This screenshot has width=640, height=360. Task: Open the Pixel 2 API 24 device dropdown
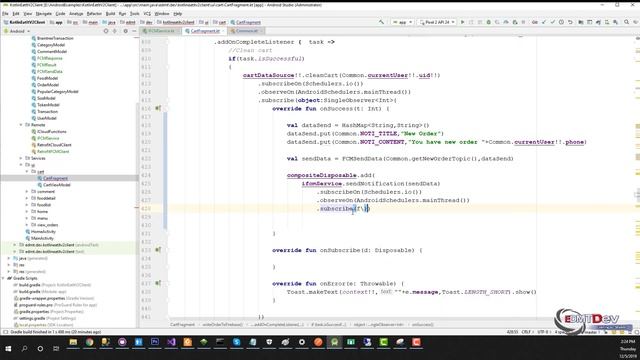(x=437, y=22)
